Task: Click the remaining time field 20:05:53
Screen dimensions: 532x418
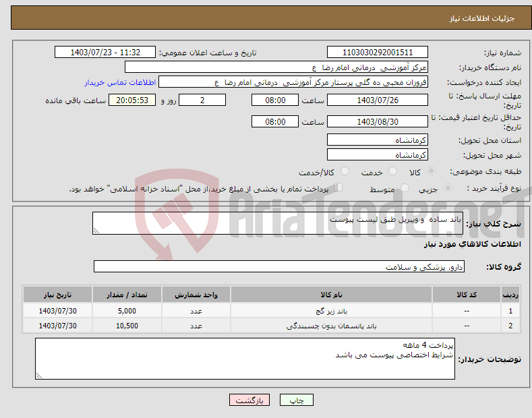Action: click(132, 100)
